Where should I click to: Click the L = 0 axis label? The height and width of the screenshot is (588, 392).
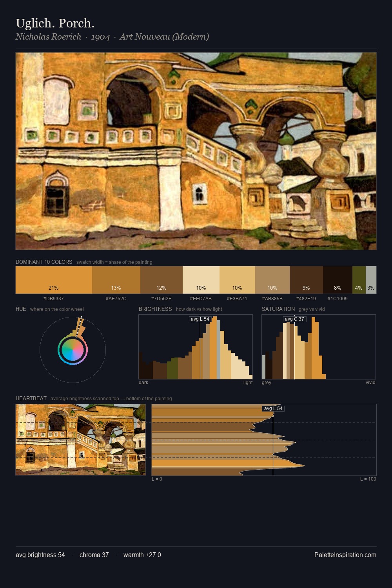tap(157, 479)
